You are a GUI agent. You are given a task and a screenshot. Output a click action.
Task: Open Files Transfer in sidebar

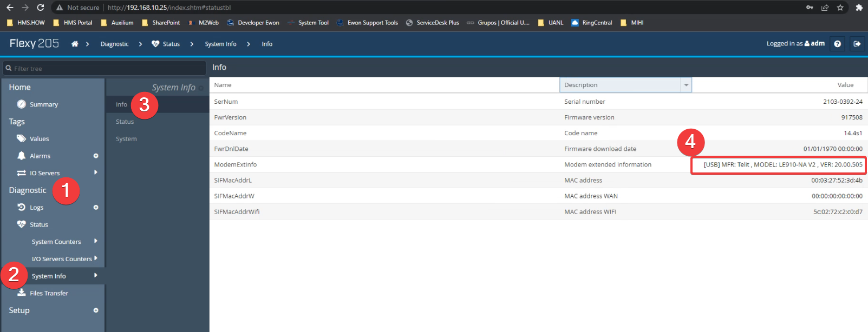49,293
